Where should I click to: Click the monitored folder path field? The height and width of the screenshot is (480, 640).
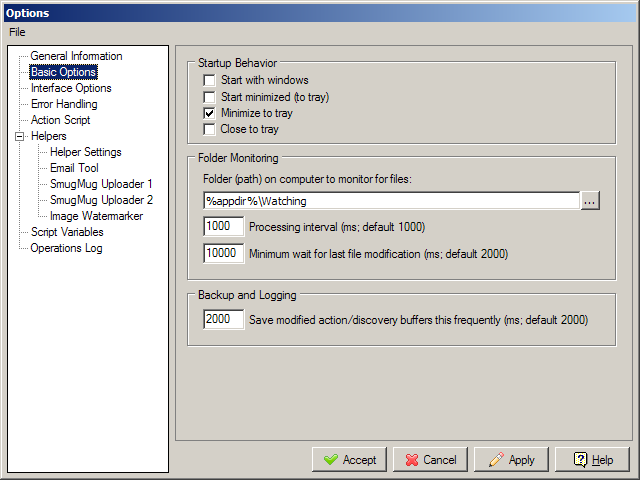[391, 201]
